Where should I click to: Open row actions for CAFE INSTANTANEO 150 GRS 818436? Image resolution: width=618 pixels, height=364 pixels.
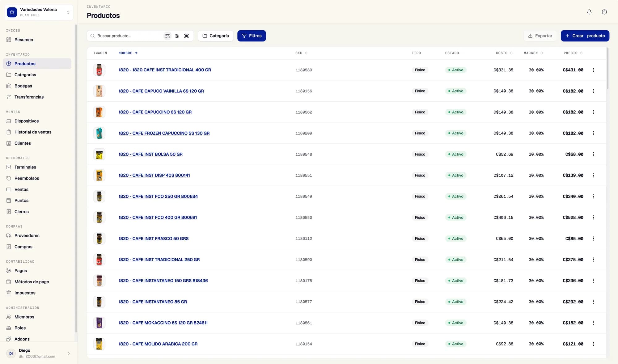point(593,281)
